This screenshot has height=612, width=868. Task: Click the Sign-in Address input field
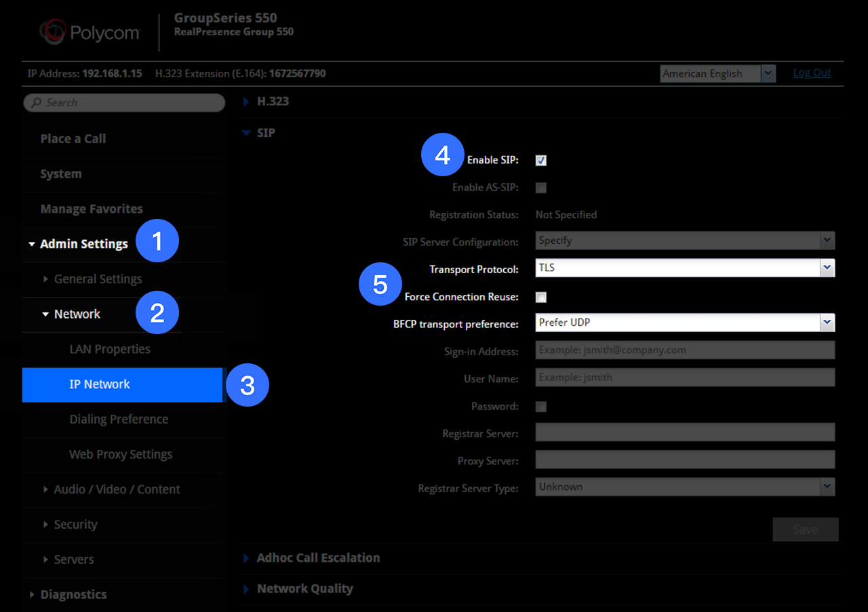click(x=685, y=350)
